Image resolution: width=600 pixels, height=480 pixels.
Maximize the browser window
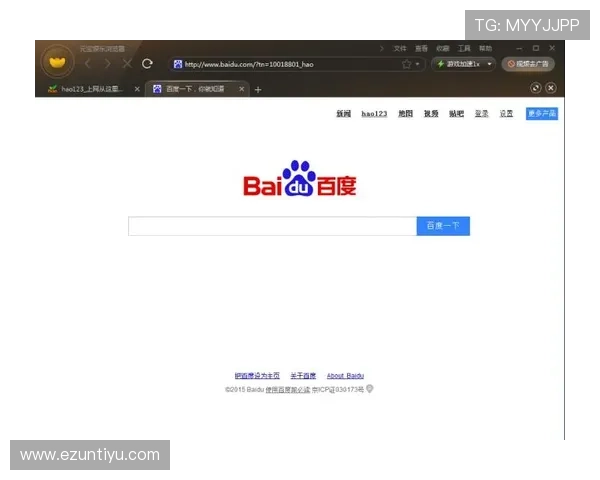(x=536, y=48)
